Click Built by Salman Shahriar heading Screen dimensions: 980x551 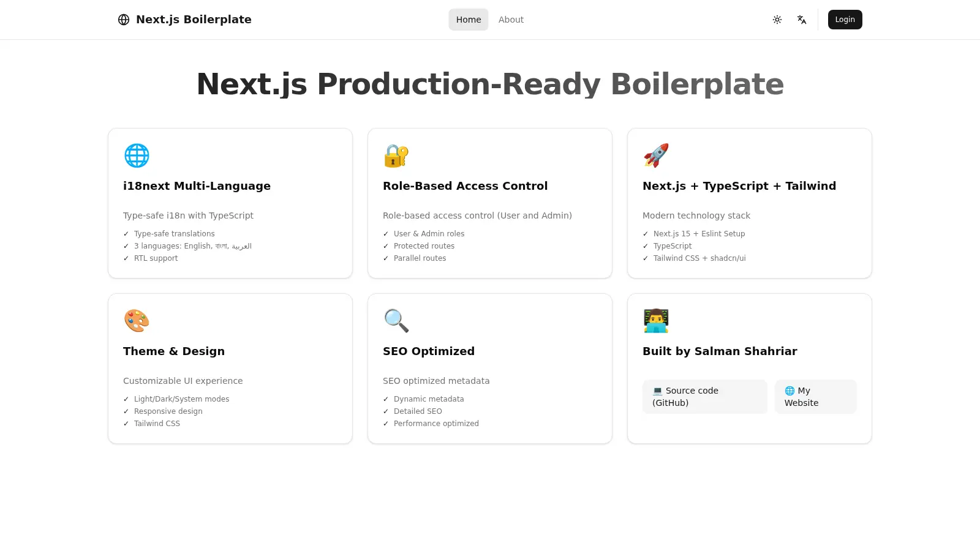(x=720, y=351)
